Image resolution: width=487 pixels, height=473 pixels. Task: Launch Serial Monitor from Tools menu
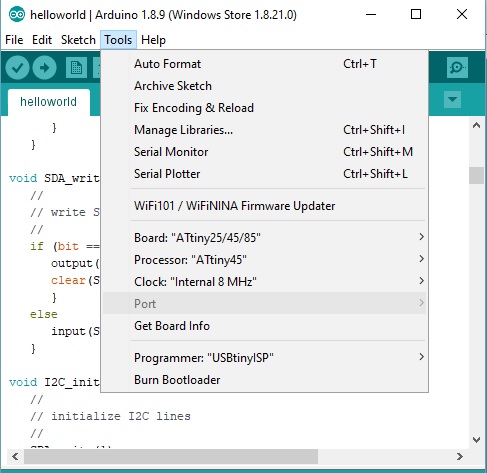coord(264,152)
